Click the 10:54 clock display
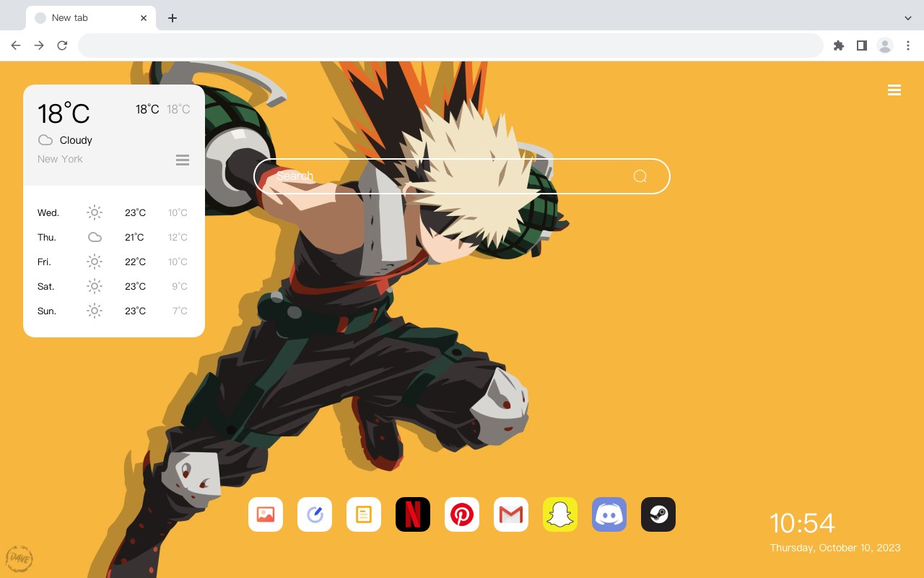This screenshot has width=924, height=578. click(802, 523)
